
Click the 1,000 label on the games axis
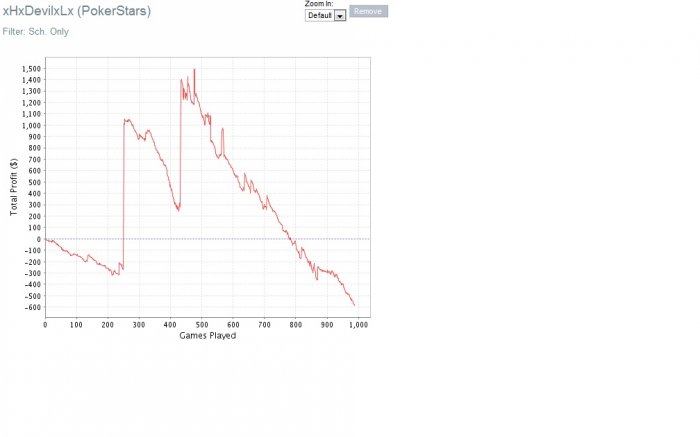(x=358, y=325)
